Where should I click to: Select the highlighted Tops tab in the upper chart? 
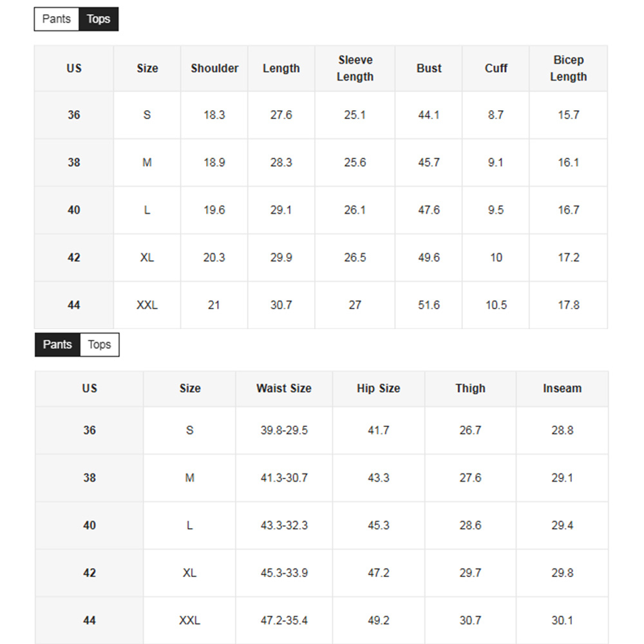tap(99, 19)
